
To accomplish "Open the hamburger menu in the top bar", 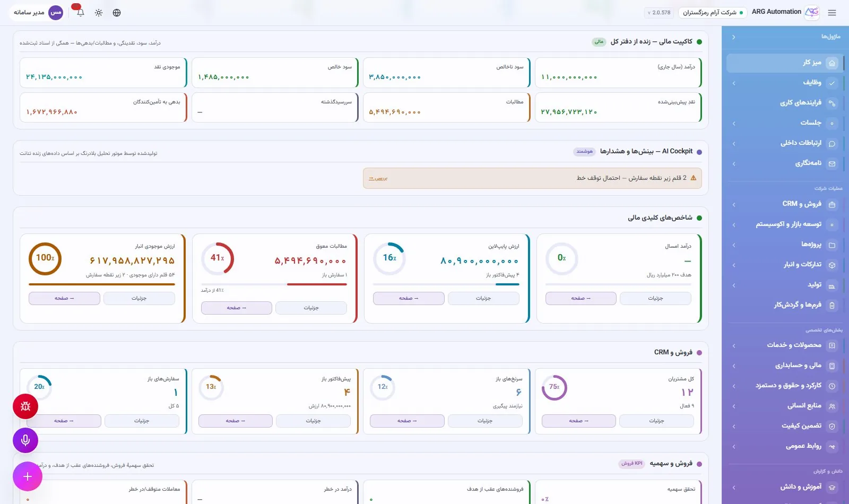I will (832, 13).
